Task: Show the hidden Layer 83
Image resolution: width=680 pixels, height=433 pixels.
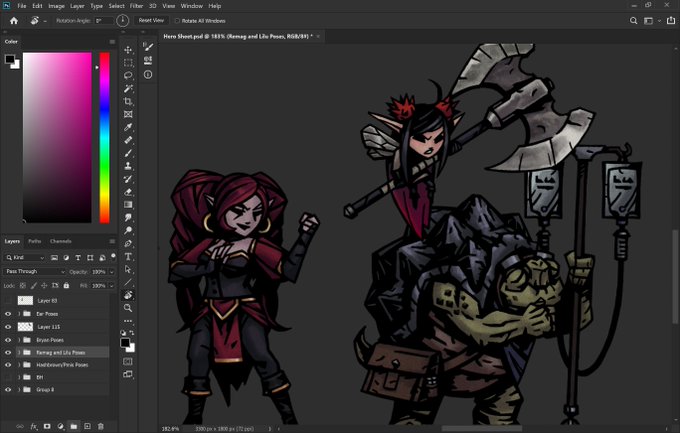Action: [8, 300]
